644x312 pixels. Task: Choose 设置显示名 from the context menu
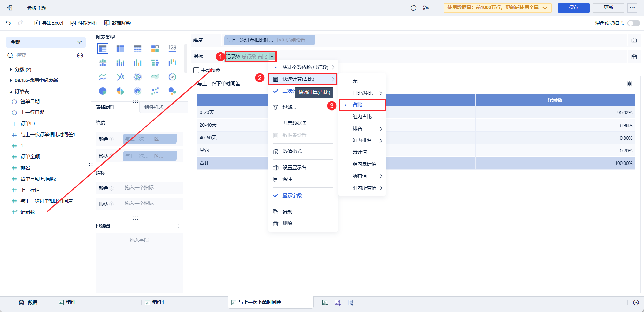click(303, 168)
